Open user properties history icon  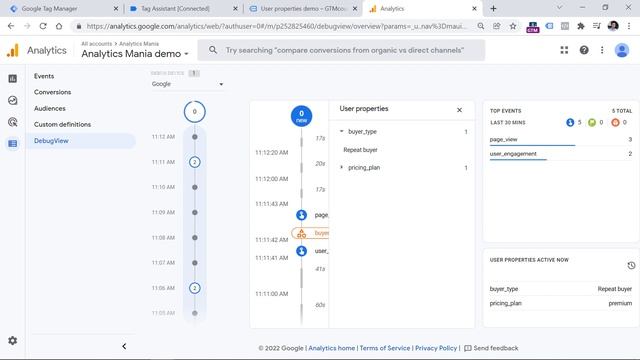point(631,266)
